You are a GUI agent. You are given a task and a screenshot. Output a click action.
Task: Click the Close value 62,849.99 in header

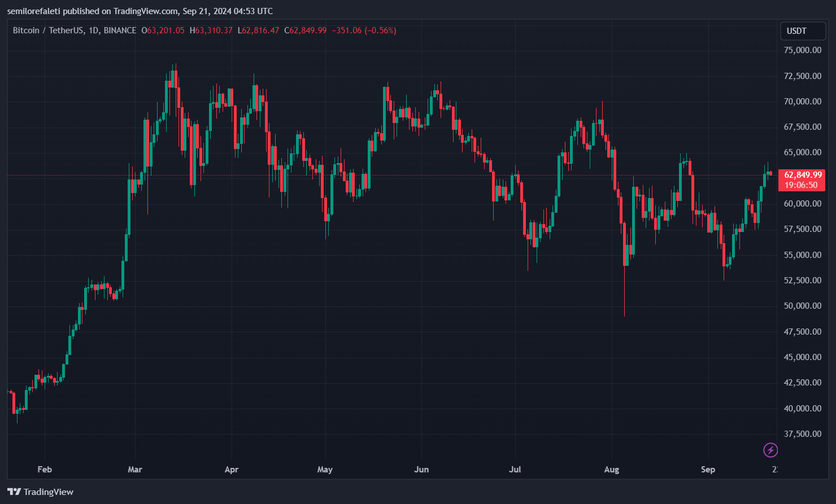308,30
